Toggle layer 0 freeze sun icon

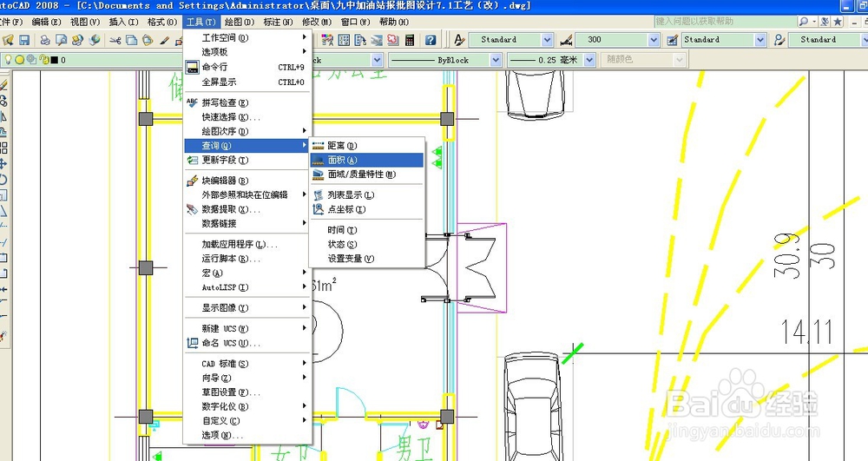pos(19,59)
